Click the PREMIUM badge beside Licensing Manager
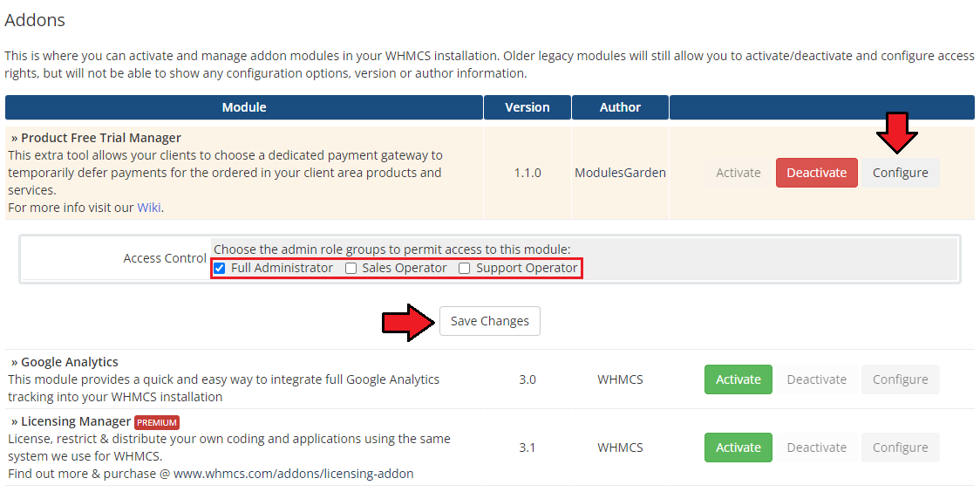Viewport: 980px width, 492px height. pos(157,422)
